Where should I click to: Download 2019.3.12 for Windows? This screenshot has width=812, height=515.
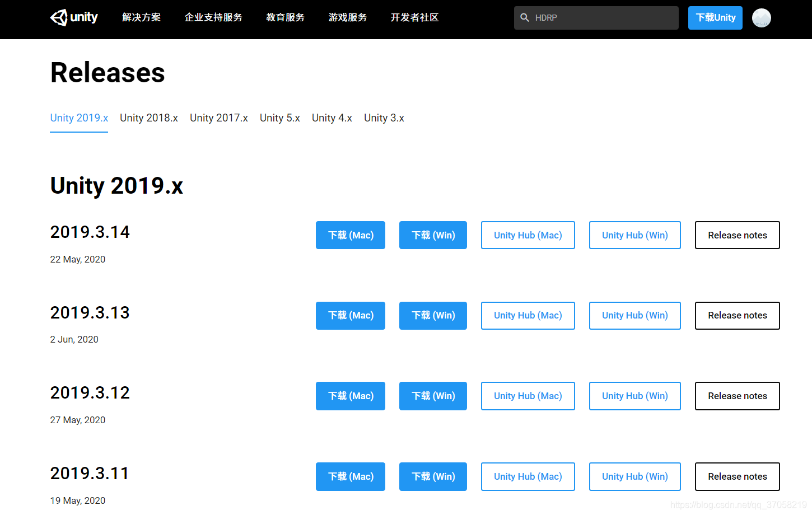click(x=433, y=396)
